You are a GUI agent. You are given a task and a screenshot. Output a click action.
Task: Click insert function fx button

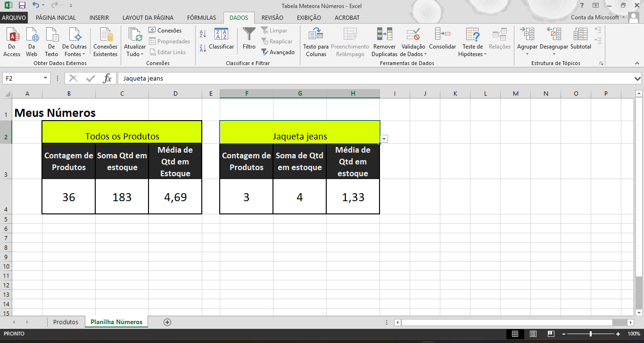point(107,78)
